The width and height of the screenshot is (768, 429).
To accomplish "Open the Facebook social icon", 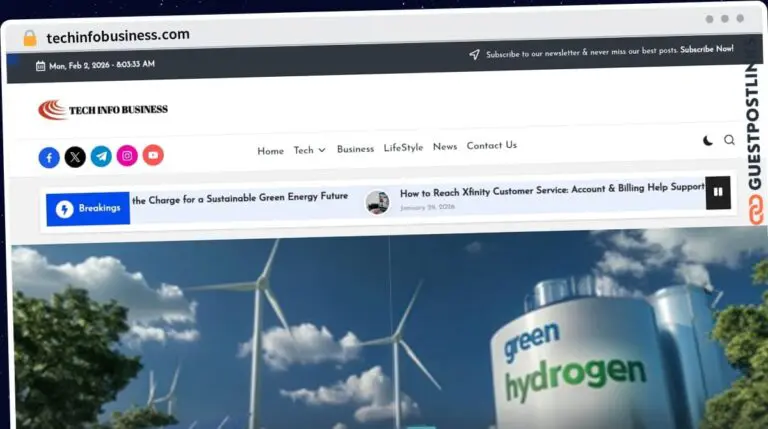I will [x=49, y=158].
